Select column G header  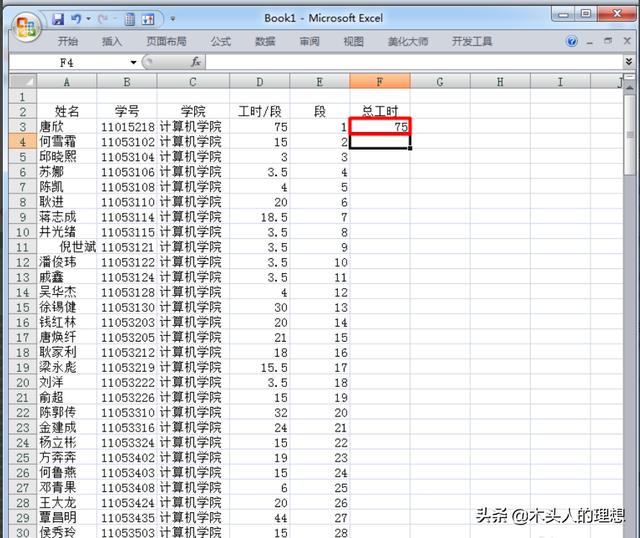pyautogui.click(x=440, y=82)
